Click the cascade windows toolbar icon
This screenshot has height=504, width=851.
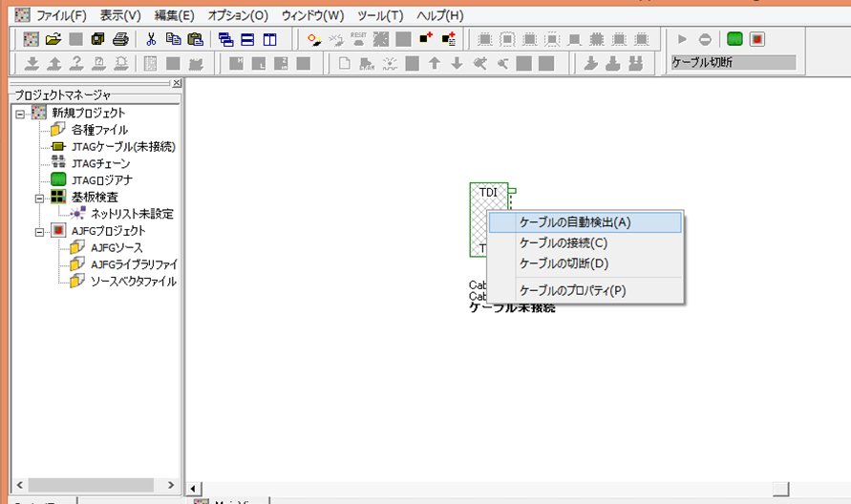pos(225,39)
